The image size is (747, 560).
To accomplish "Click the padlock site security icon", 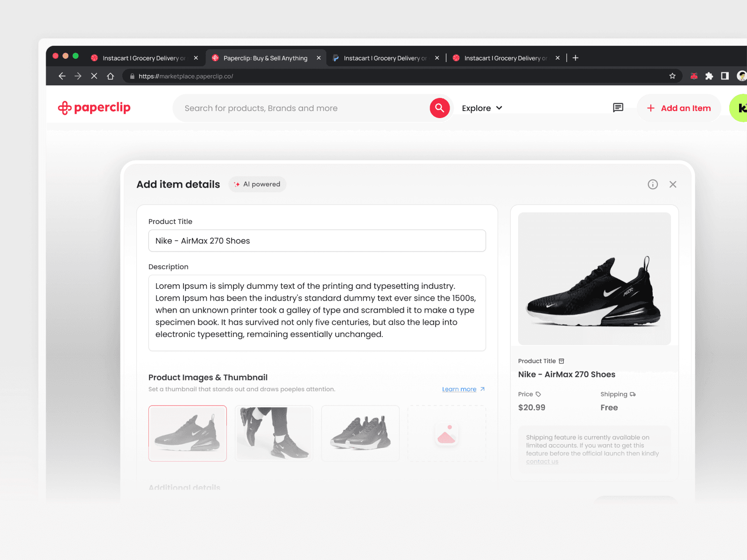I will 132,76.
